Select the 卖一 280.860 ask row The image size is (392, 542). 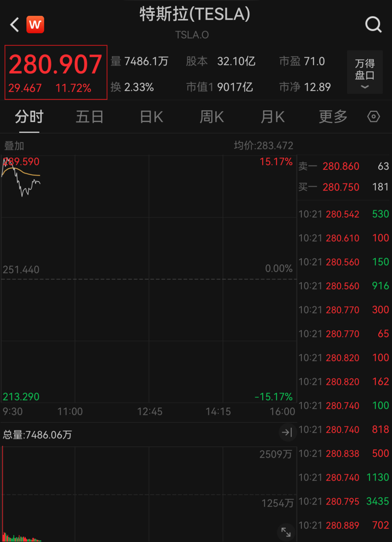tap(344, 166)
